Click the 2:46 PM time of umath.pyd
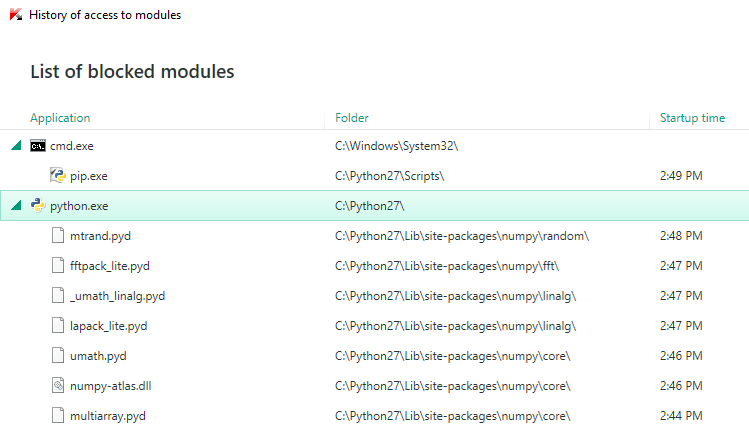749x433 pixels. (x=681, y=356)
